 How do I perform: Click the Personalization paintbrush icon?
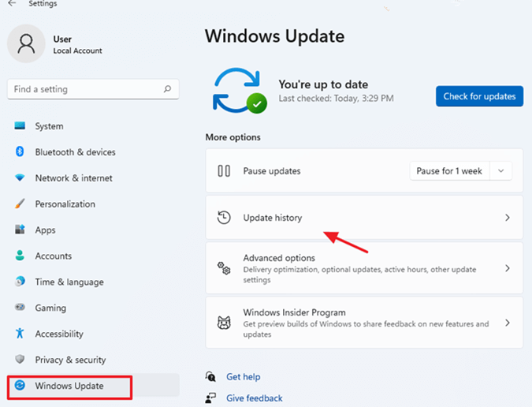(x=20, y=204)
